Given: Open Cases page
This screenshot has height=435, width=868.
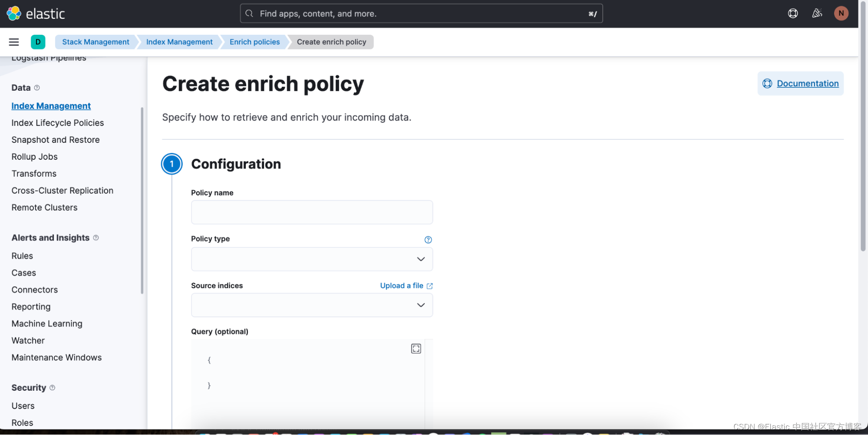Looking at the screenshot, I should (24, 273).
